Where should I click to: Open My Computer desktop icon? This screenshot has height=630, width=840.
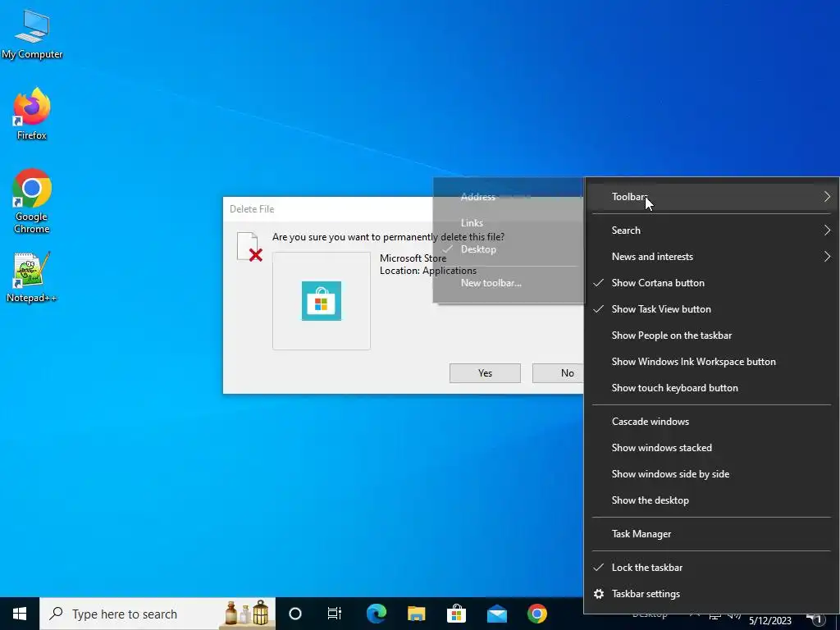(32, 34)
